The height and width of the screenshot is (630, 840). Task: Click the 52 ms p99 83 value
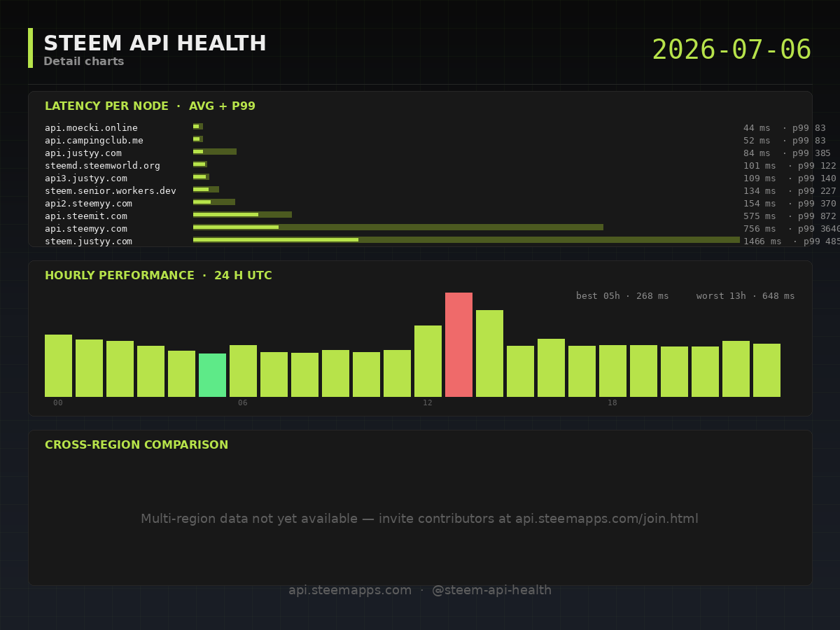tap(785, 141)
